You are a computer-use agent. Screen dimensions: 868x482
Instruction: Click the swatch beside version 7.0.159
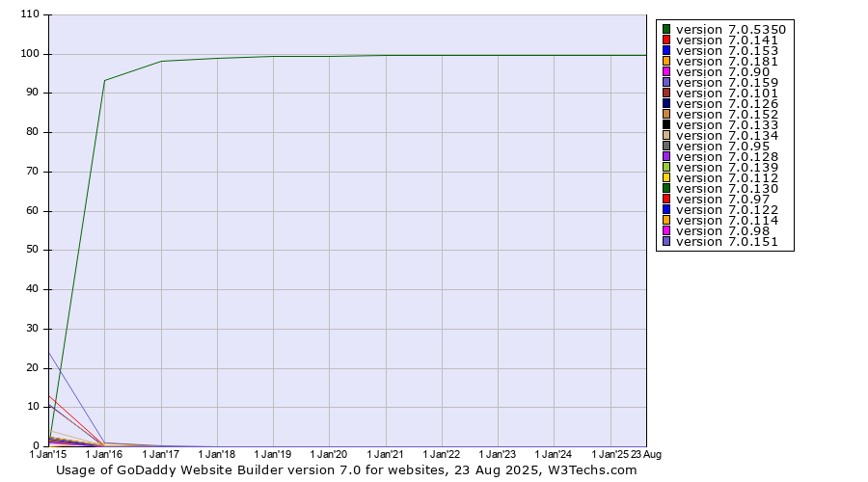666,82
